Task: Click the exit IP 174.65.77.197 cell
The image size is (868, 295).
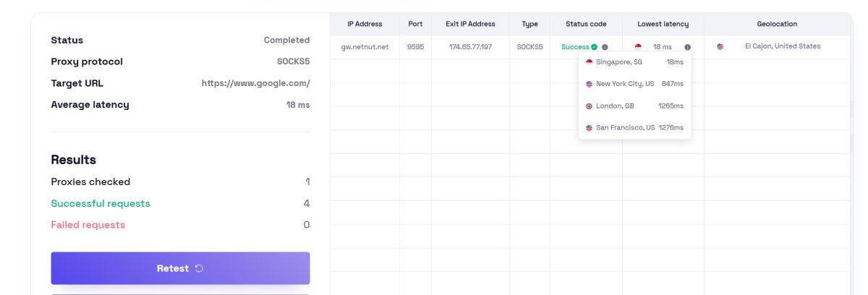Action: tap(470, 47)
